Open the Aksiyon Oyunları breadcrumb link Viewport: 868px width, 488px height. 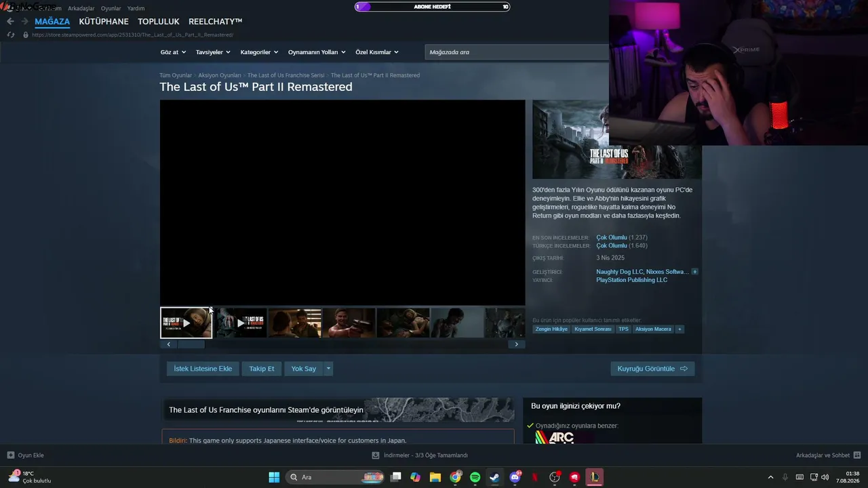pyautogui.click(x=220, y=75)
